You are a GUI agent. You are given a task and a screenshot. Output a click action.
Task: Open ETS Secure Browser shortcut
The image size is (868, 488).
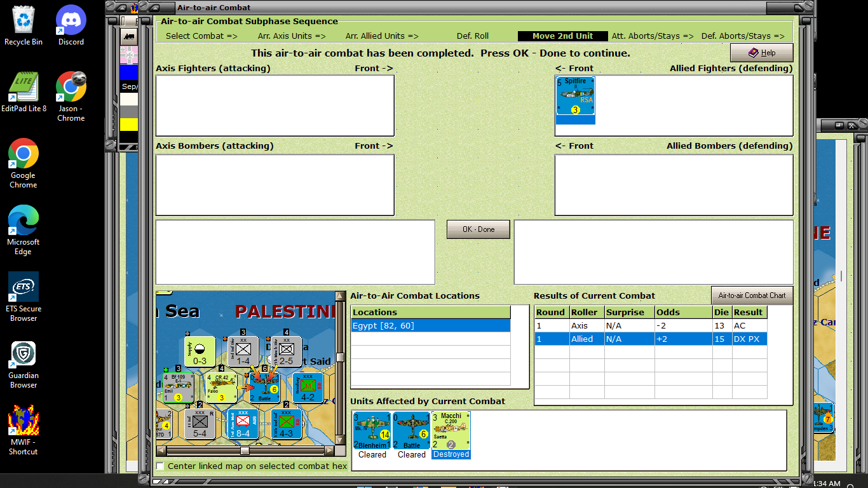tap(24, 297)
